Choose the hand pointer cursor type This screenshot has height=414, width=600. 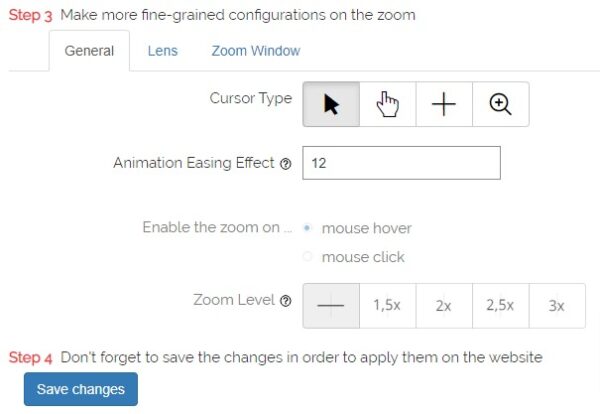coord(387,105)
